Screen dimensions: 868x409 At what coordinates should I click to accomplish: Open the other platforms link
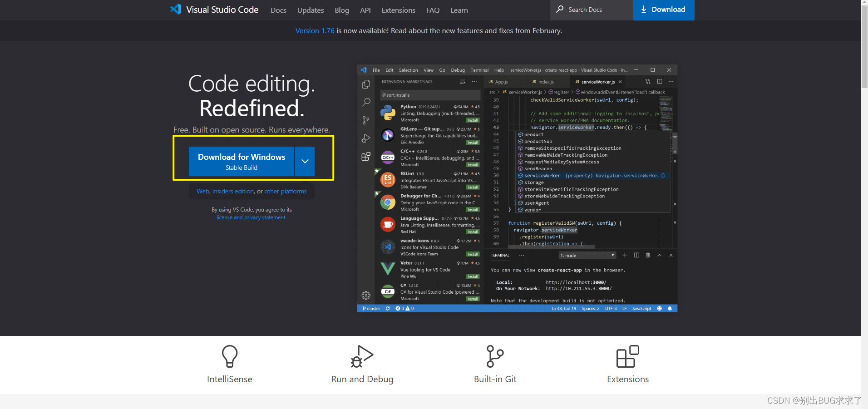pos(286,191)
